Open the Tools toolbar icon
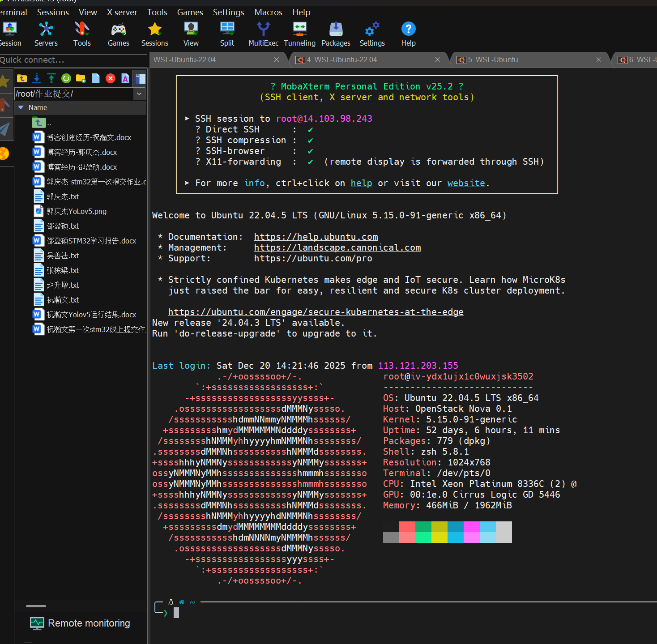Viewport: 657px width, 644px height. tap(82, 34)
